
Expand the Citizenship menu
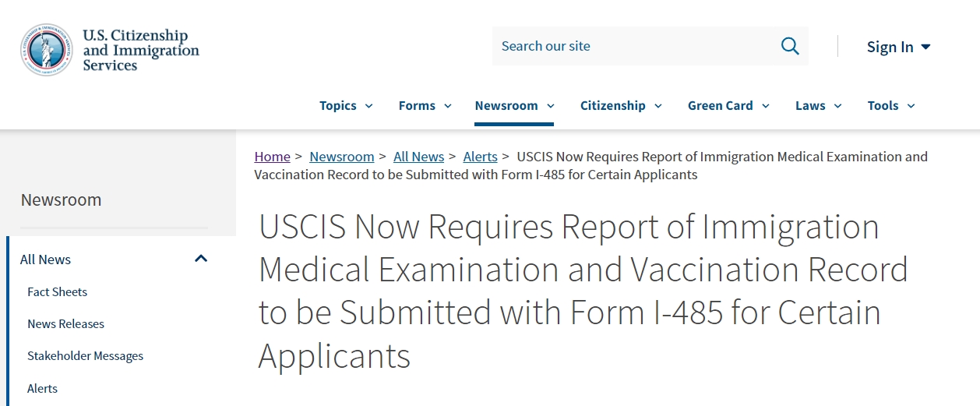621,106
